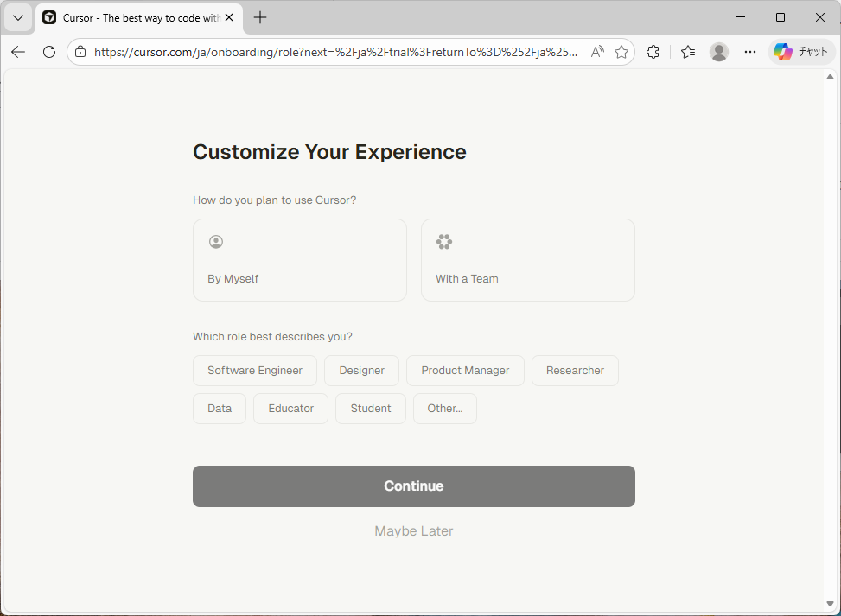Open the browser Extensions icon
Screen dimensions: 841x616
point(653,52)
